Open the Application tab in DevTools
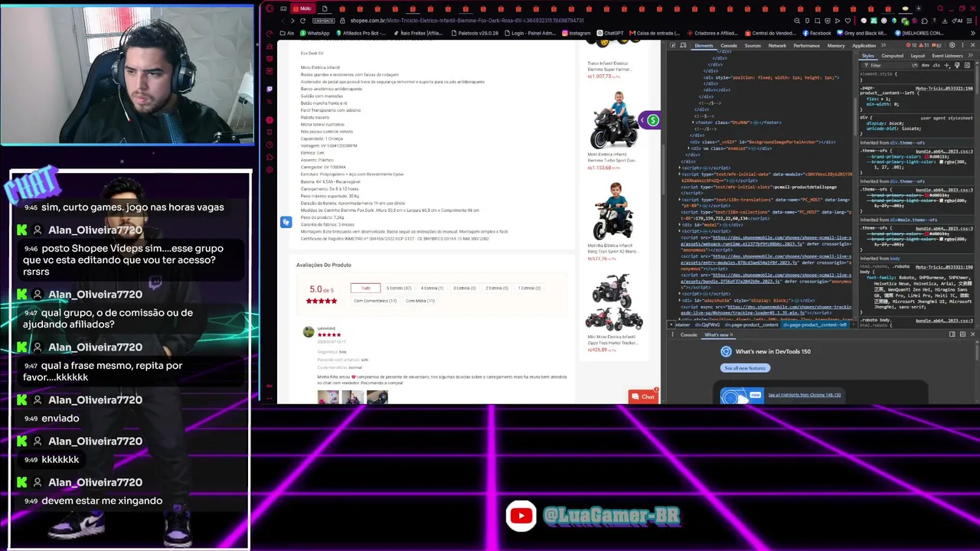Viewport: 980px width, 551px height. [864, 45]
